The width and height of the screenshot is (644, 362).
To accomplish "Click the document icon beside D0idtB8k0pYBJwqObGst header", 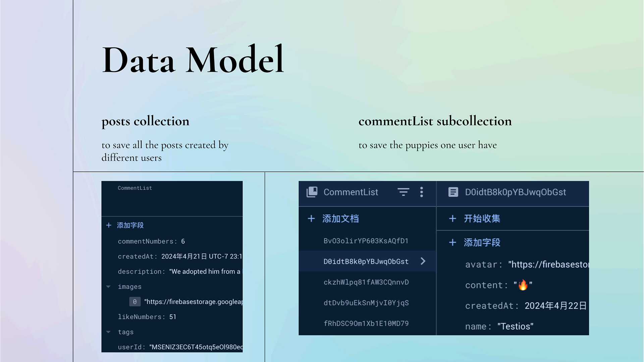I will pyautogui.click(x=453, y=192).
